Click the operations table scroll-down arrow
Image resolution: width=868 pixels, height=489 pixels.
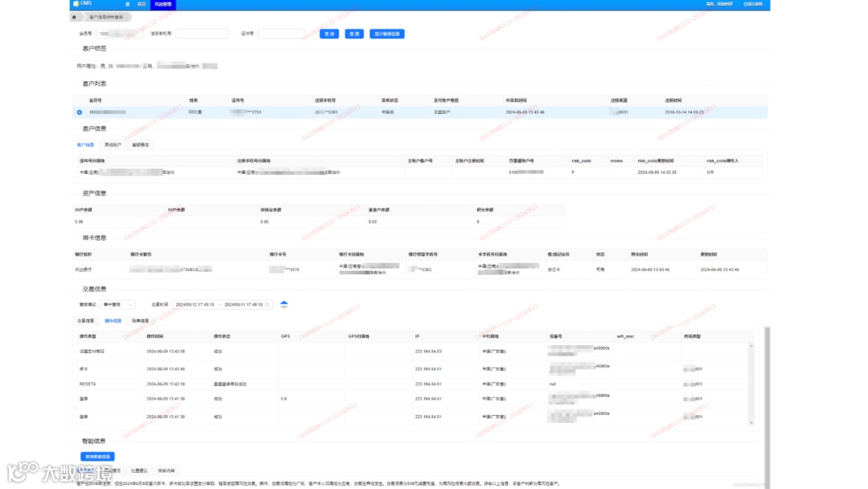751,422
